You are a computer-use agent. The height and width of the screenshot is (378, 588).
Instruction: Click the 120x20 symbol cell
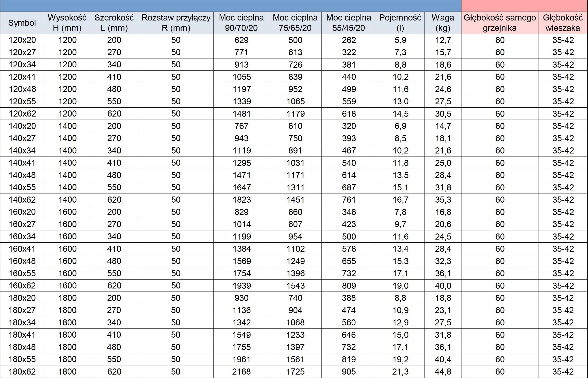22,40
